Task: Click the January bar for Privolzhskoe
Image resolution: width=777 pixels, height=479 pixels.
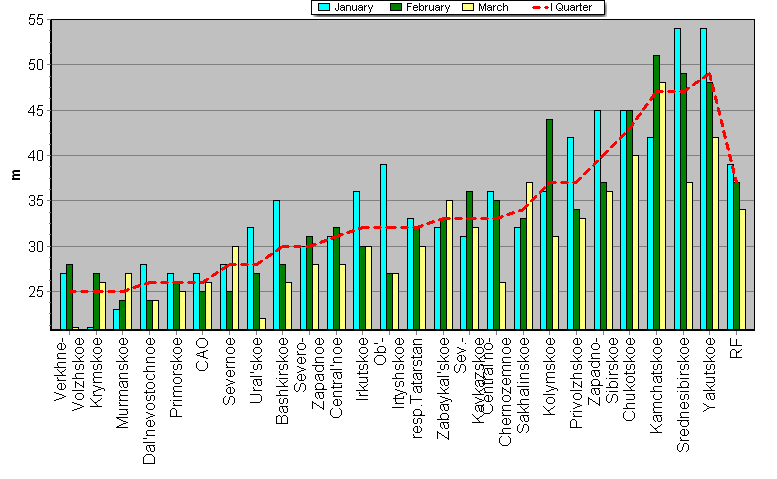Action: [570, 233]
